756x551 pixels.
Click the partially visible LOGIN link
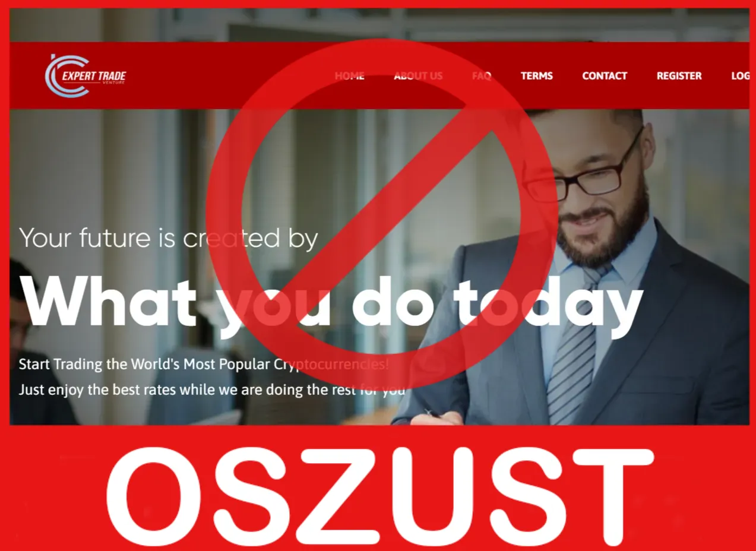740,76
